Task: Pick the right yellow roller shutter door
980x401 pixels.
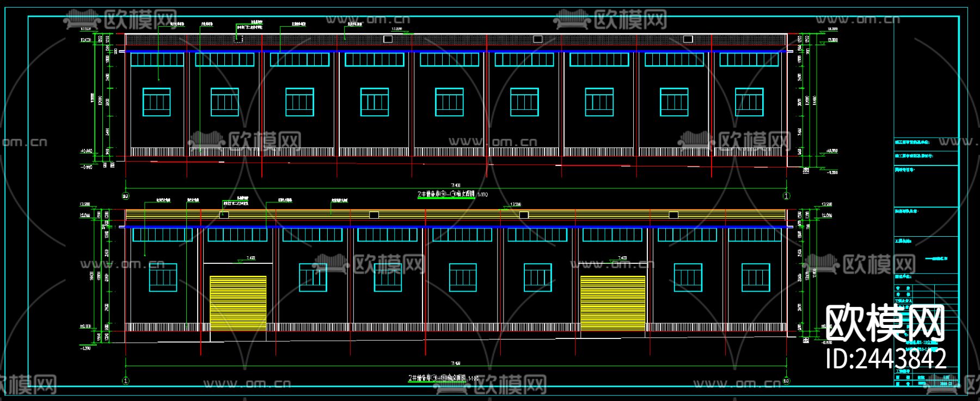Action: 612,303
